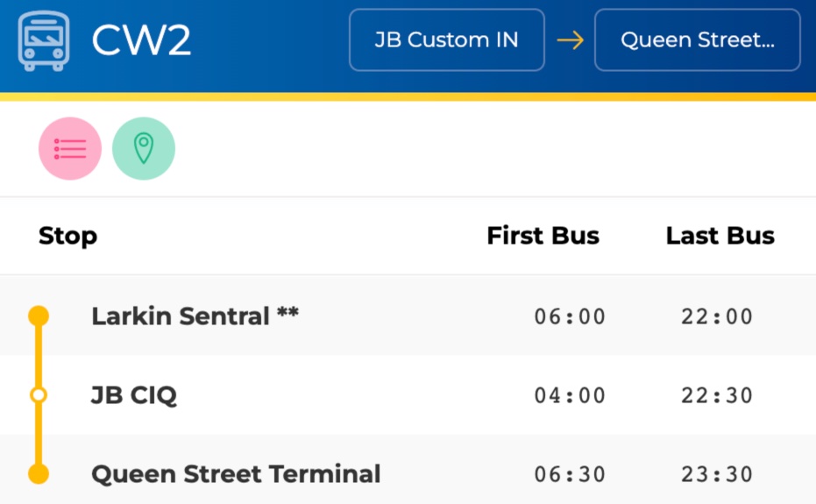This screenshot has height=504, width=816.
Task: Select the JB CIQ stop name
Action: (134, 395)
